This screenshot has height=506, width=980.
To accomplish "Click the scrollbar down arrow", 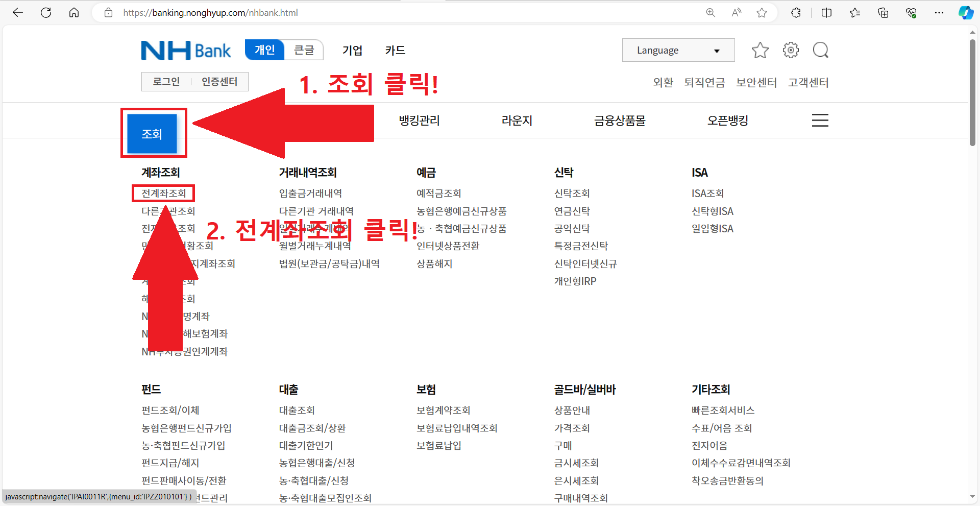I will pyautogui.click(x=972, y=496).
